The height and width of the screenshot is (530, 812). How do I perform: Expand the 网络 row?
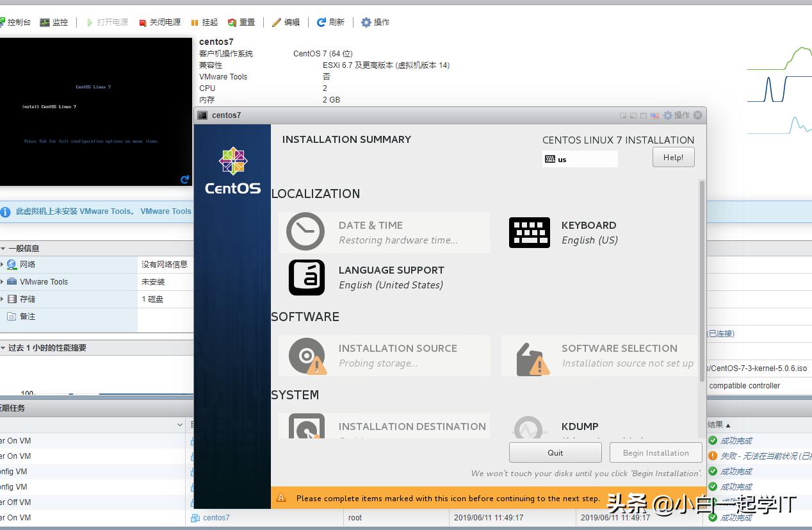coord(2,265)
